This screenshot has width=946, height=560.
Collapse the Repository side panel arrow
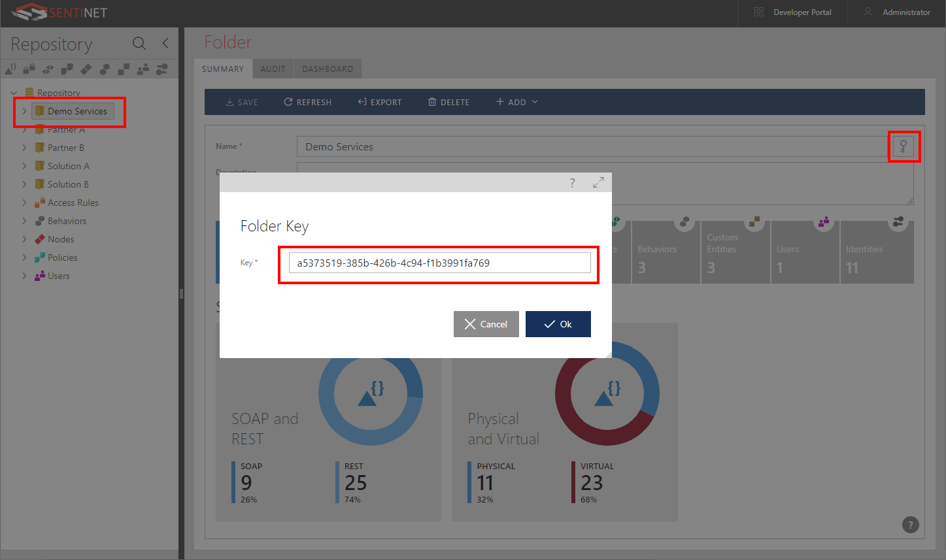pos(165,44)
